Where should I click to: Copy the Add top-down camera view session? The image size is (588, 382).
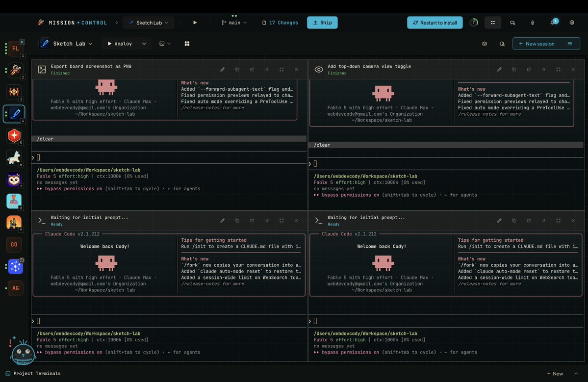click(x=514, y=69)
